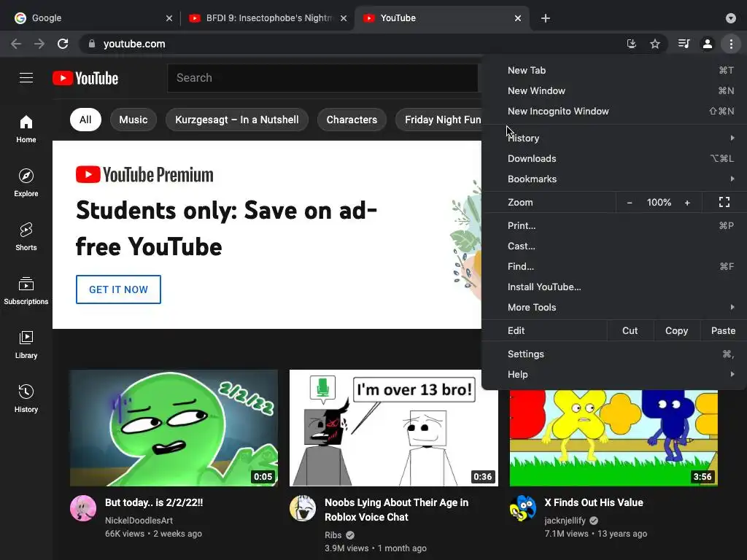Viewport: 747px width, 560px height.
Task: Open Library in the sidebar
Action: (26, 344)
